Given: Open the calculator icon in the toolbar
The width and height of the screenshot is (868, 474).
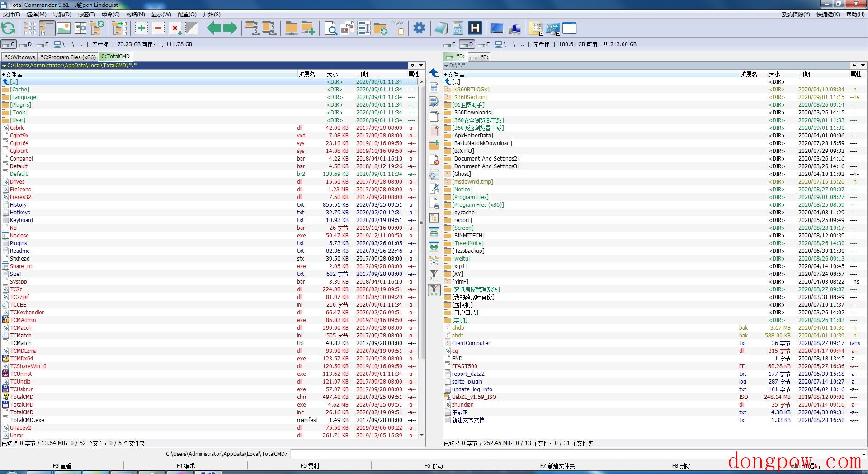Looking at the screenshot, I should coord(458,28).
